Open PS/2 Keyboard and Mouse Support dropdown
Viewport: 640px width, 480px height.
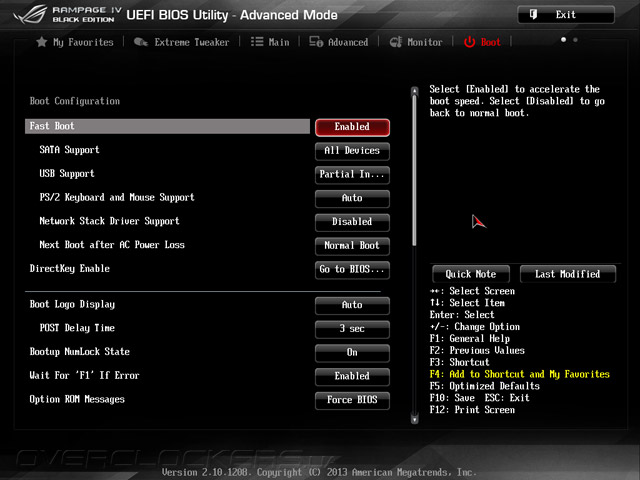pyautogui.click(x=352, y=198)
